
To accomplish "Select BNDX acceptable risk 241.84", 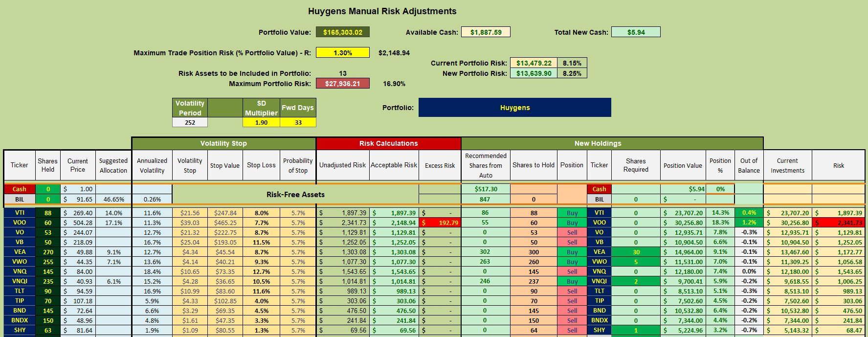I will pos(394,320).
